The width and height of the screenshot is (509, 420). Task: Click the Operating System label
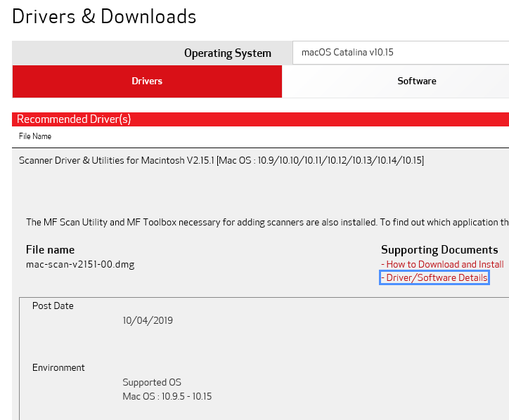tap(227, 53)
